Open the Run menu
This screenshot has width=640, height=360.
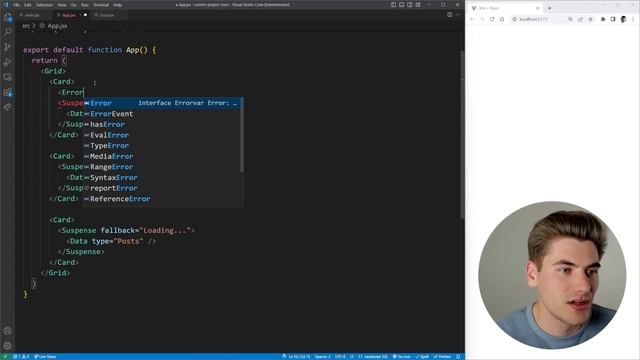click(85, 5)
